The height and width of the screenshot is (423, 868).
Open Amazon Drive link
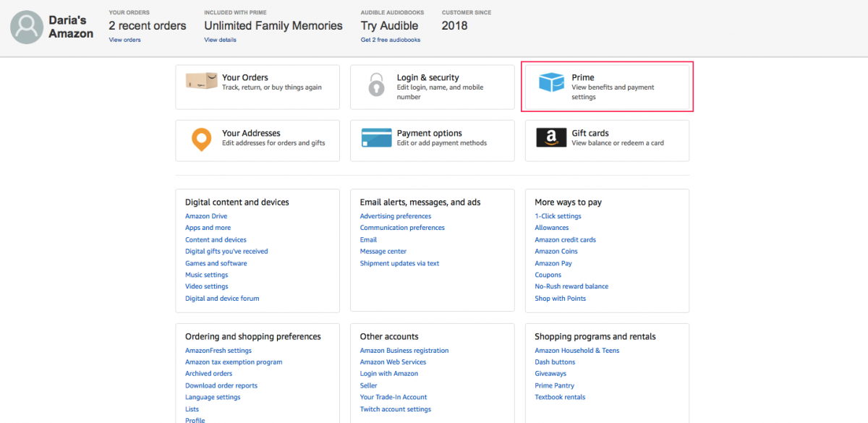[206, 216]
